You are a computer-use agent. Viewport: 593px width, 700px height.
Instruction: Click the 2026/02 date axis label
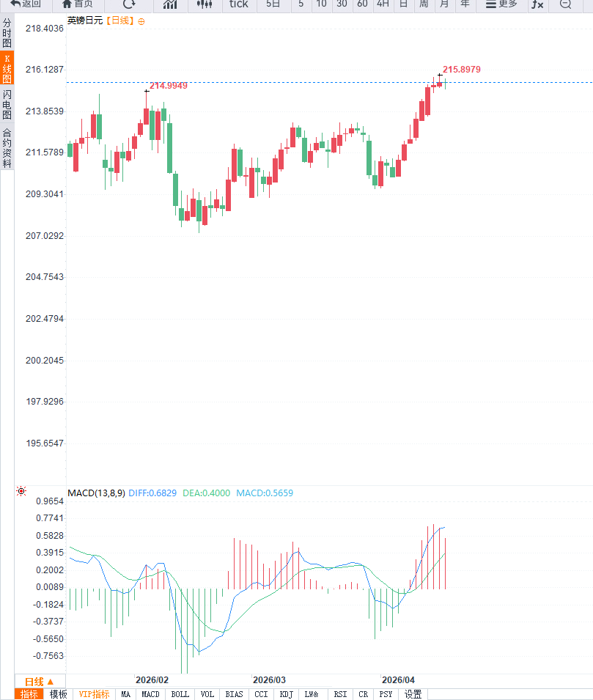152,680
